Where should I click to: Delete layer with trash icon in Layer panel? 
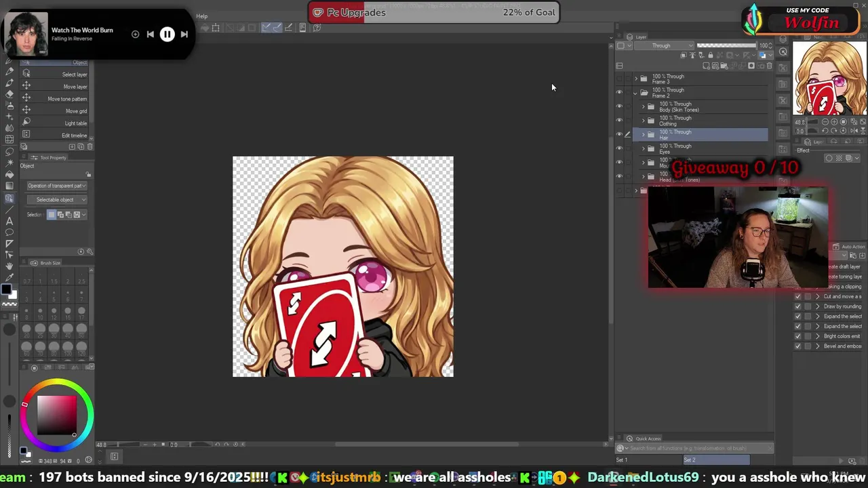pos(770,66)
